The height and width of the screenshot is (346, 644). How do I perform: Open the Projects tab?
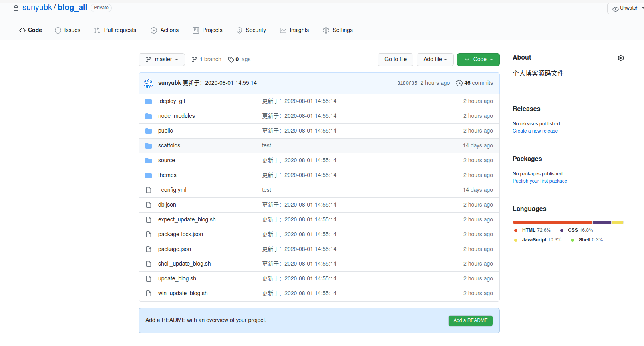207,30
